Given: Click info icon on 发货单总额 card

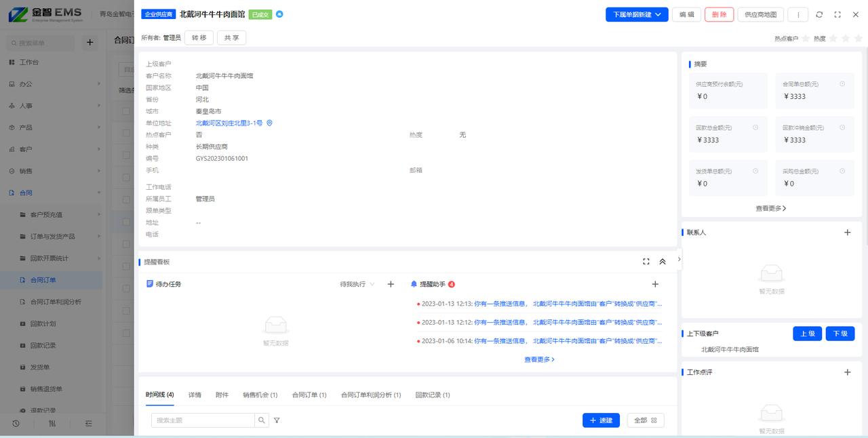Looking at the screenshot, I should tap(755, 171).
